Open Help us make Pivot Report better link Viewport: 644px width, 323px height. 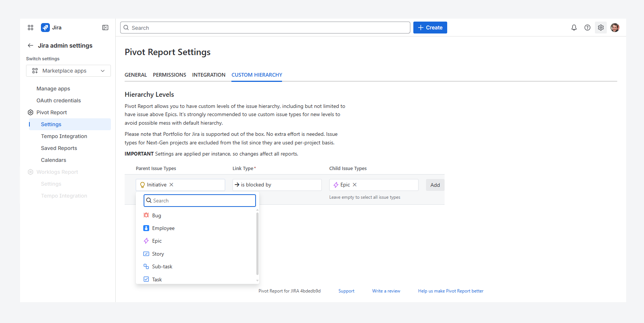tap(451, 291)
